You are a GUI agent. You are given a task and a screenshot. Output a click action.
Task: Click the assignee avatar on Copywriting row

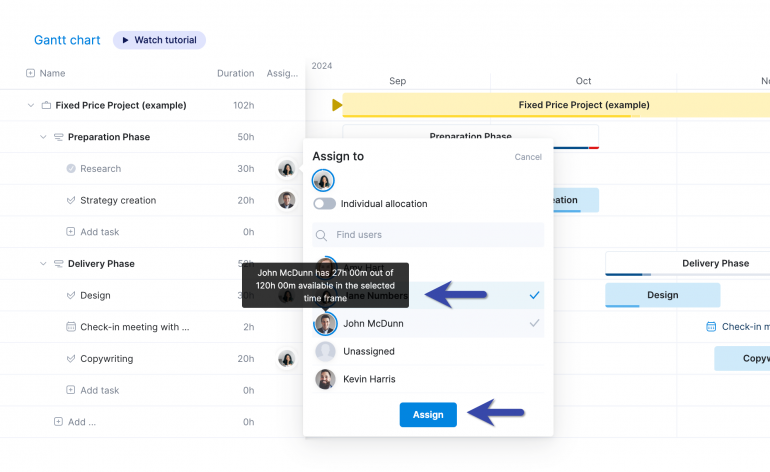coord(287,359)
